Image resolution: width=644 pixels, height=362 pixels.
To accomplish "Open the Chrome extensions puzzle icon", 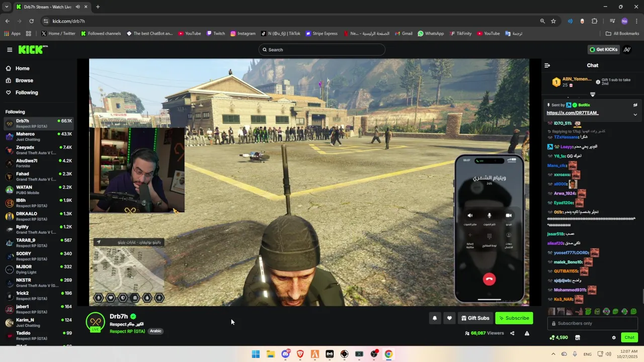I will pos(595,21).
